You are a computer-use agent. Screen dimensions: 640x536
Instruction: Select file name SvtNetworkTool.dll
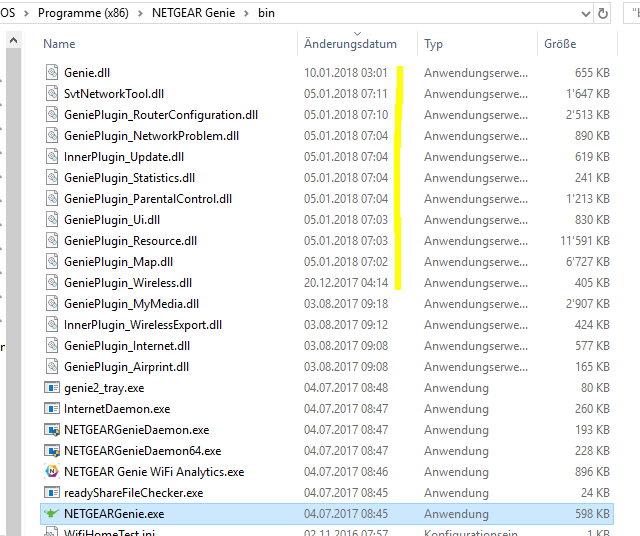click(x=114, y=94)
